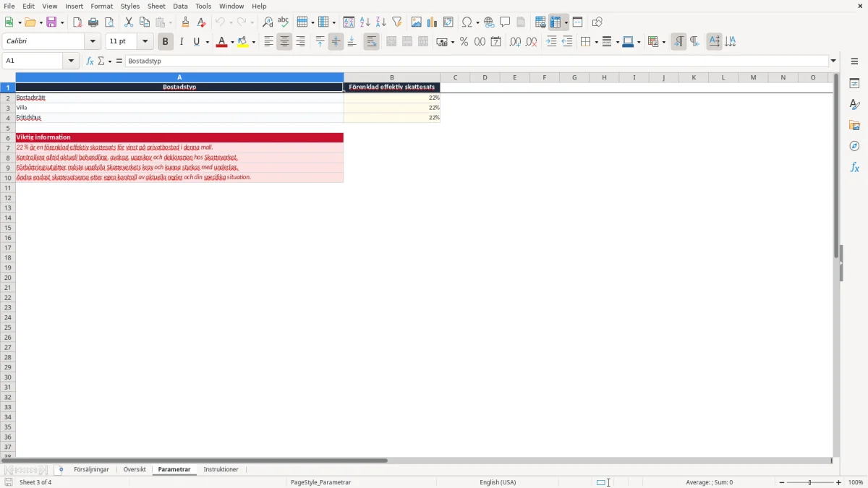Click the Save document icon
868x488 pixels.
point(51,22)
